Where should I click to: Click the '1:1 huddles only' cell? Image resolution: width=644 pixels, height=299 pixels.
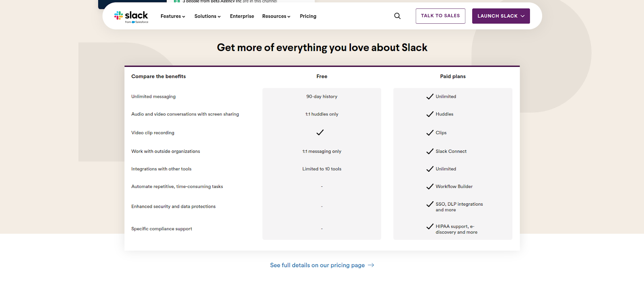[x=322, y=114]
